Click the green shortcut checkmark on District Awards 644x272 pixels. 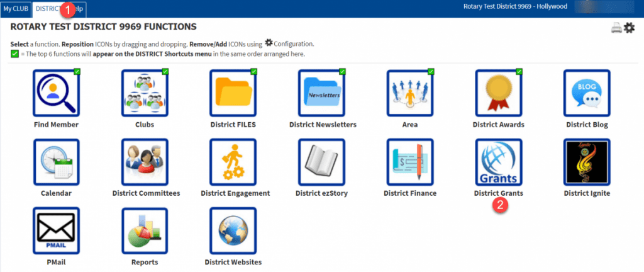point(519,72)
